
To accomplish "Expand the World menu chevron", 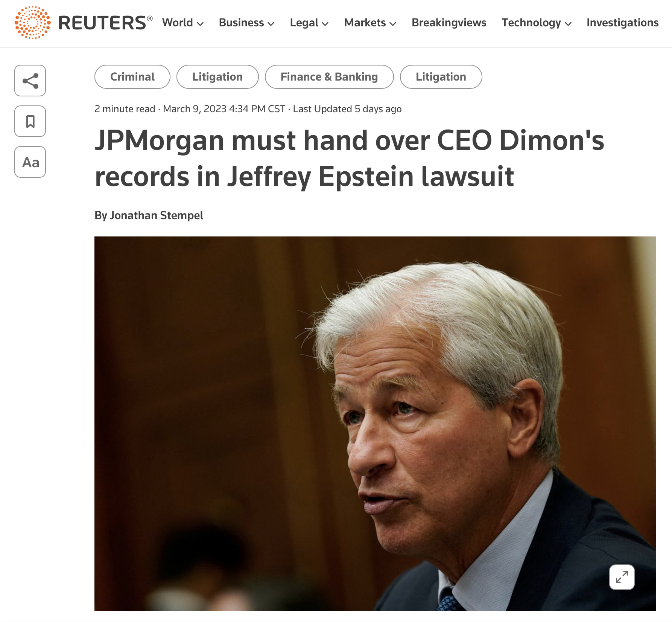I will 200,24.
